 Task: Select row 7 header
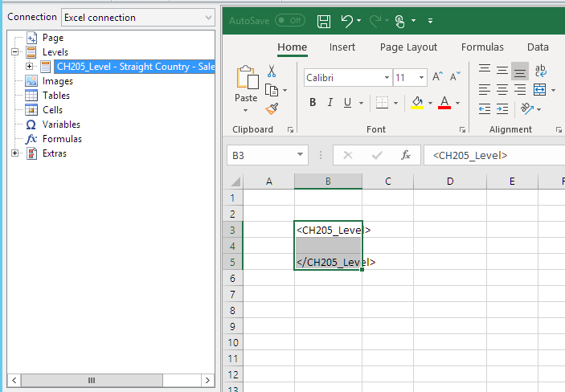(x=232, y=294)
